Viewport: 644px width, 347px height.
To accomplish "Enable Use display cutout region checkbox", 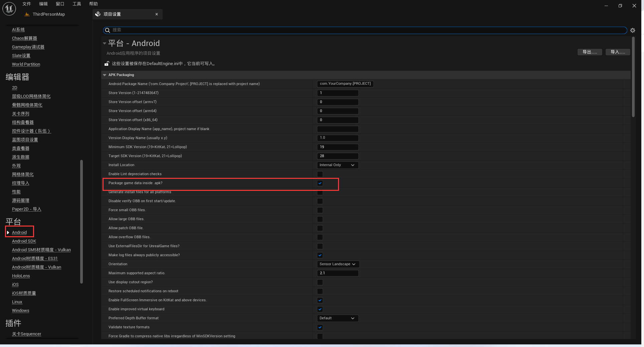I will [320, 282].
